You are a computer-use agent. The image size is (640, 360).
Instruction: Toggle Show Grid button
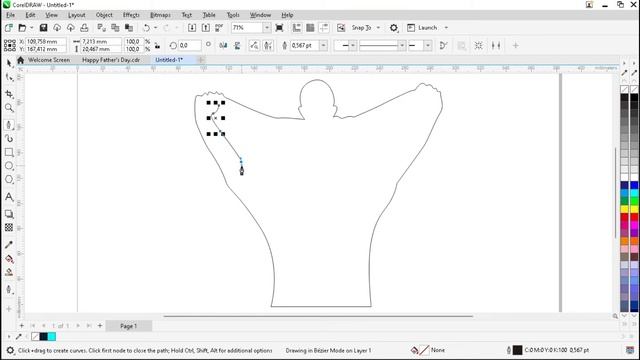click(x=310, y=28)
